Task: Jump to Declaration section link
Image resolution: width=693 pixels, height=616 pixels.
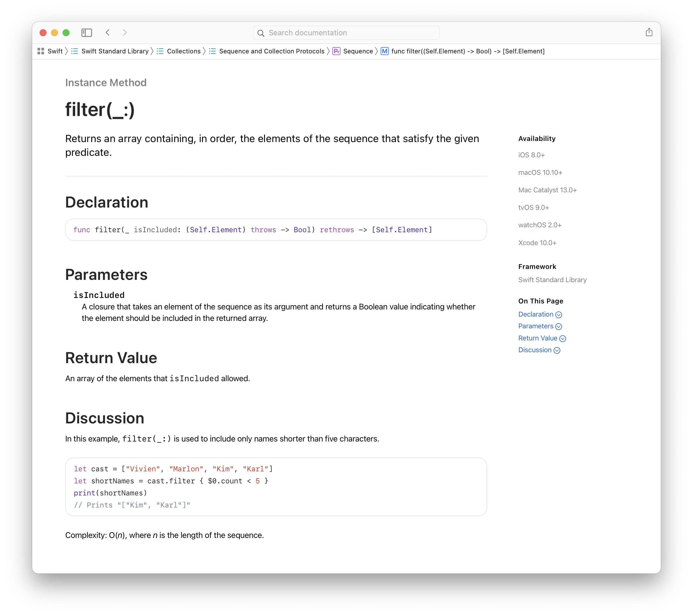Action: tap(535, 314)
